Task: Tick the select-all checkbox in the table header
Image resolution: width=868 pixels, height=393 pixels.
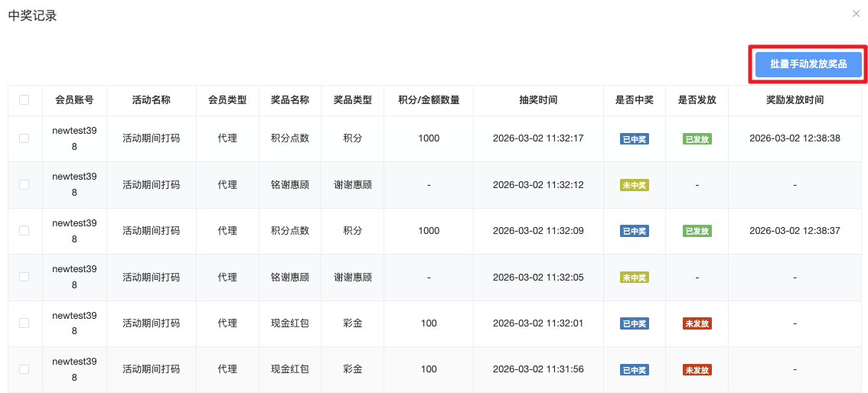Action: click(24, 100)
